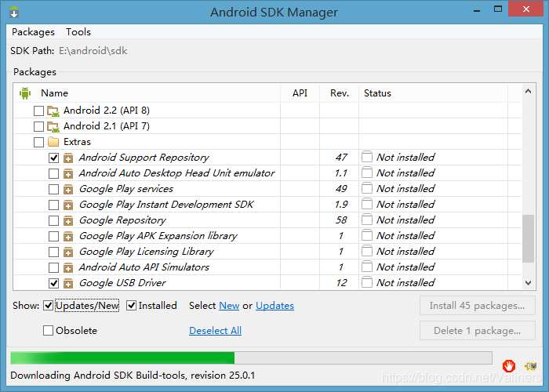This screenshot has width=549, height=392.
Task: Click the status icon next to Android Support Repository
Action: tap(367, 157)
